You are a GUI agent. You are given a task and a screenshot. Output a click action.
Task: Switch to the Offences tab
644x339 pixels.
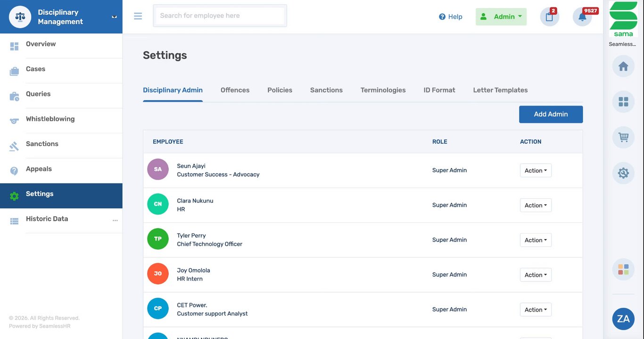235,90
